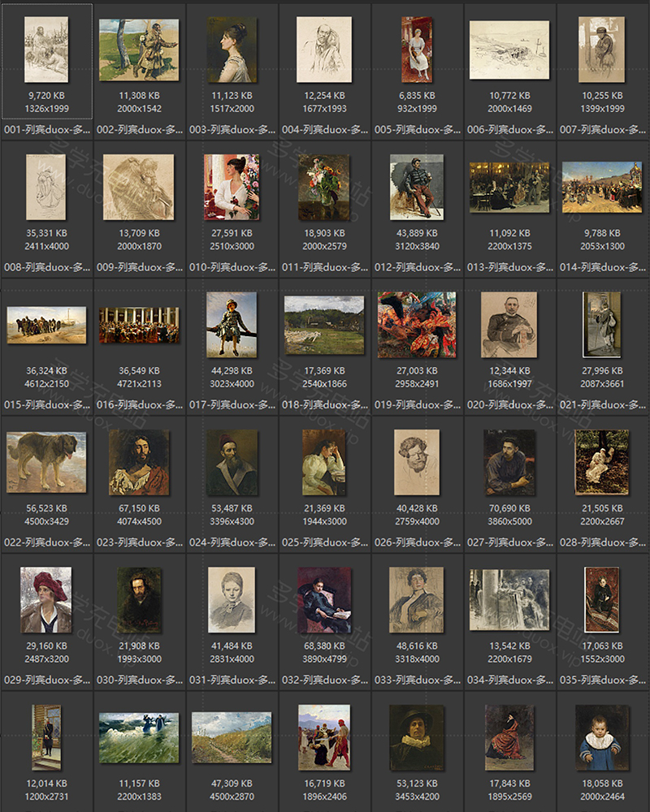
Task: Click the dimensions text 3120x3840
Action: point(417,246)
